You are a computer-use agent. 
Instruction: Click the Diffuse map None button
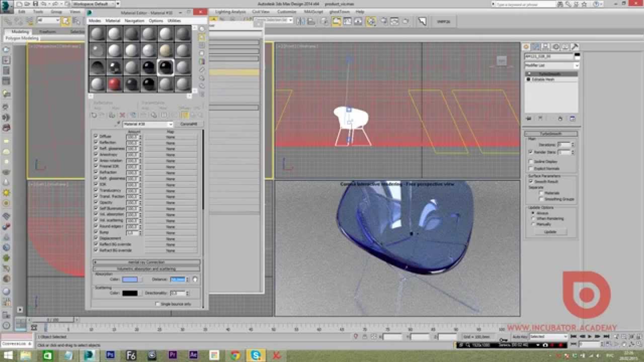click(171, 136)
